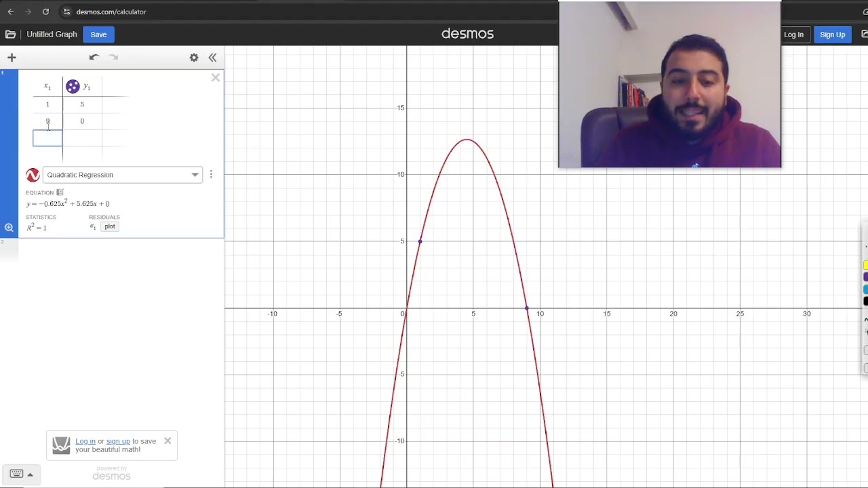
Task: Open the Quadratic Regression dropdown
Action: click(x=123, y=175)
